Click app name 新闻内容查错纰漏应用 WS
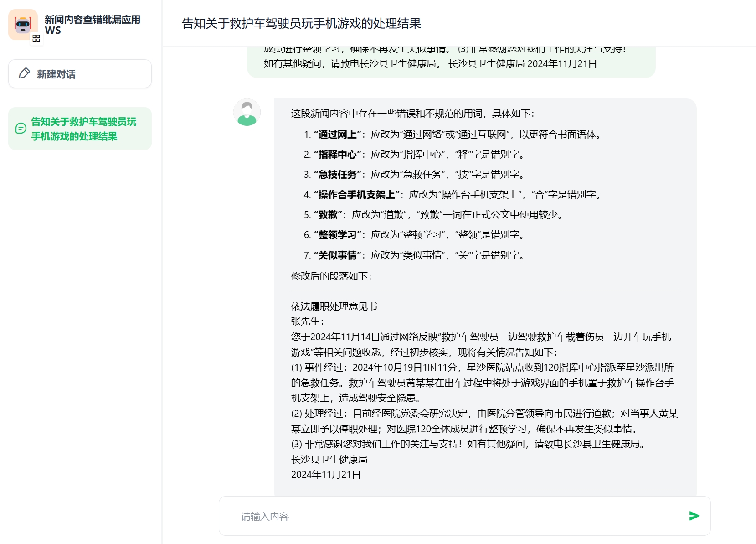The height and width of the screenshot is (544, 756). click(x=93, y=25)
